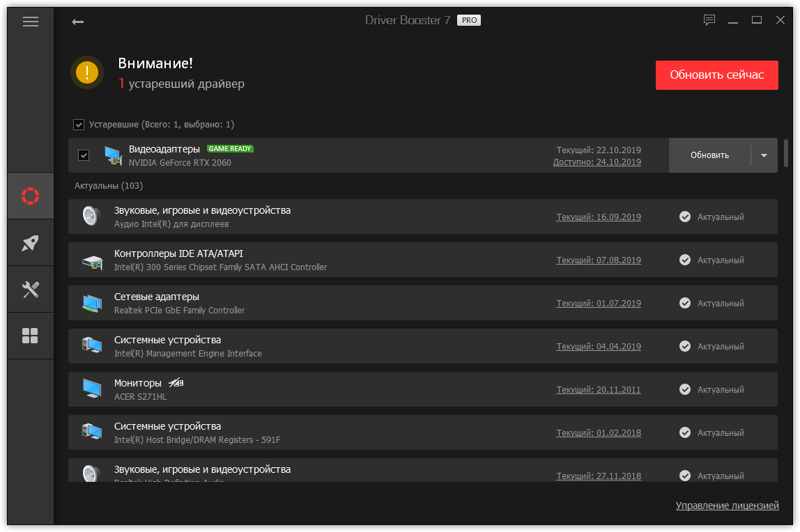Go back with the arrow icon
800x532 pixels.
pos(77,22)
